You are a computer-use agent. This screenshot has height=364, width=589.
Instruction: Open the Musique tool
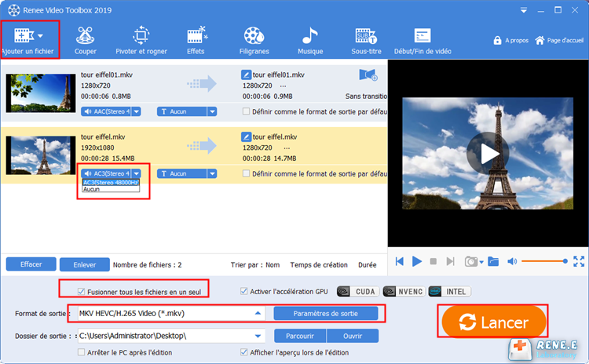310,41
